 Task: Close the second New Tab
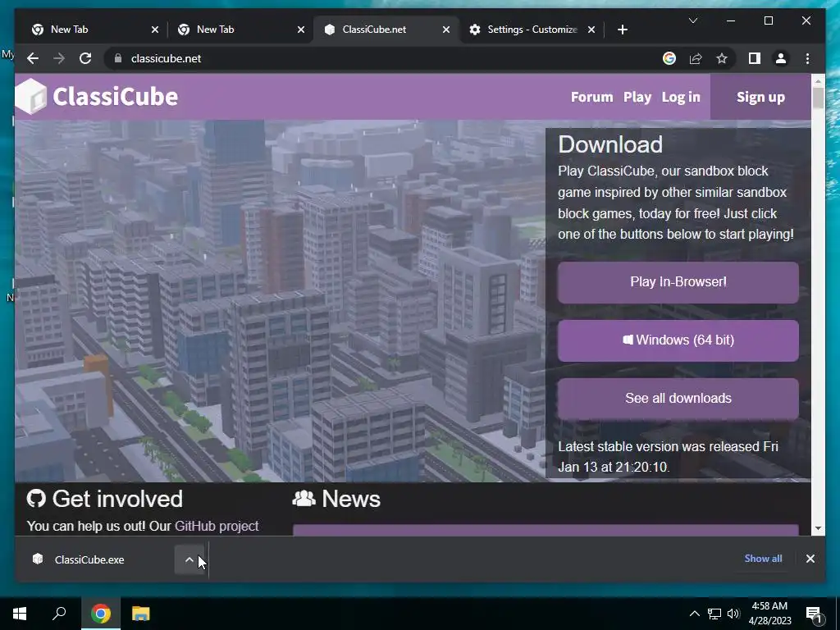tap(301, 30)
